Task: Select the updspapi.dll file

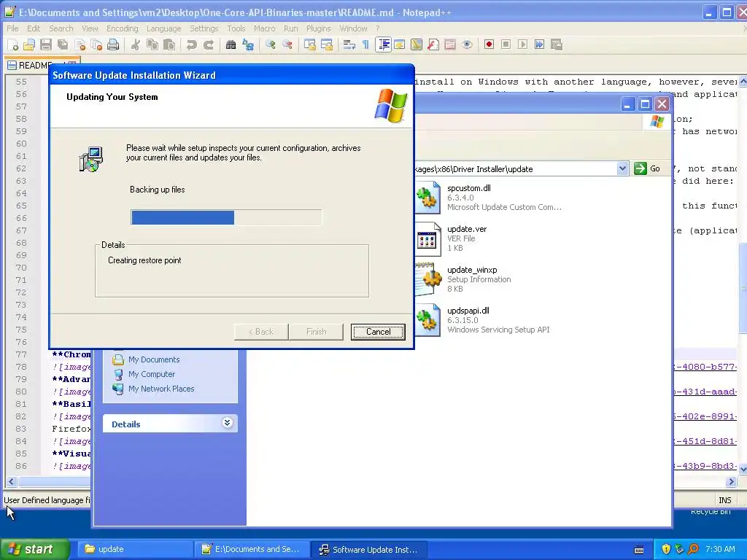Action: tap(484, 321)
